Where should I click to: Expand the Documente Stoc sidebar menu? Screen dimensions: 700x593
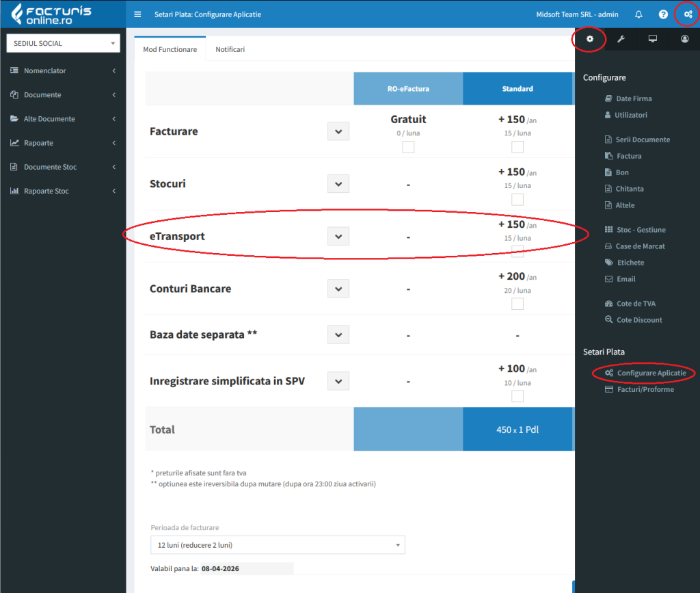tap(63, 167)
